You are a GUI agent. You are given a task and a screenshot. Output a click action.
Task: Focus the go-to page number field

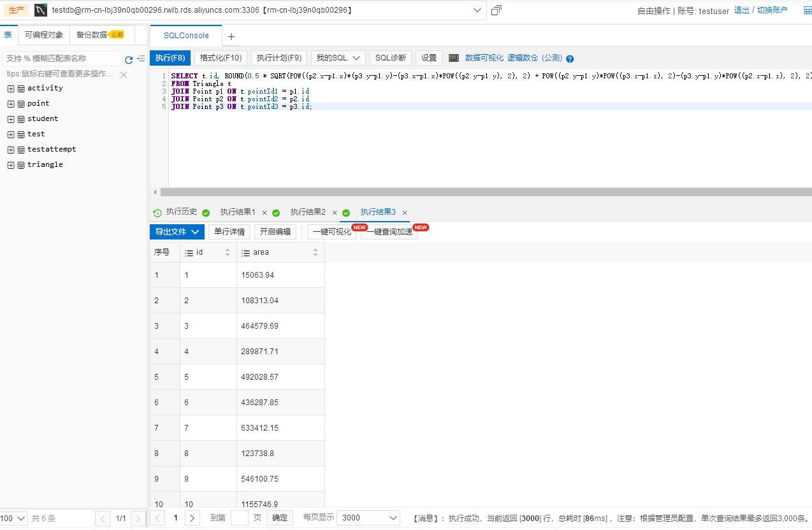tap(240, 518)
